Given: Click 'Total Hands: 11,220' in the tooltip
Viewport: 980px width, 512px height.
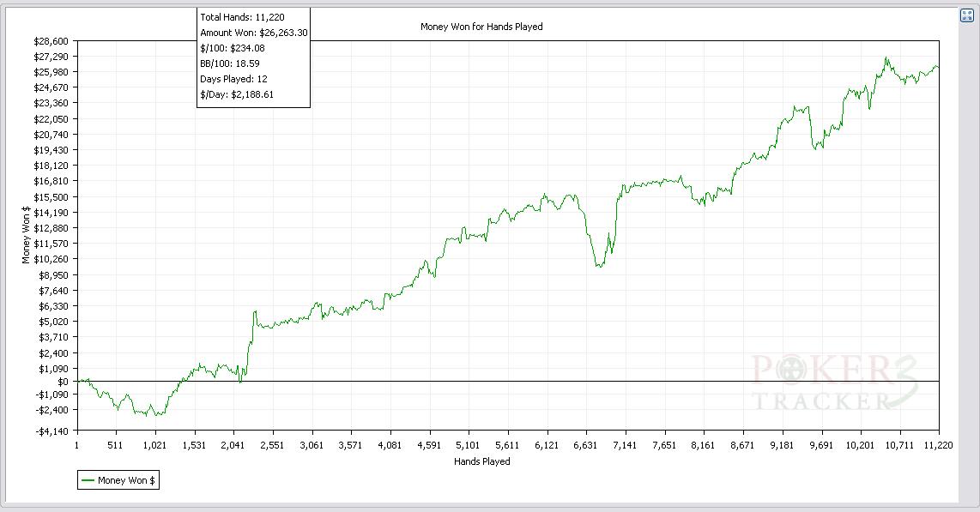Looking at the screenshot, I should click(x=242, y=17).
